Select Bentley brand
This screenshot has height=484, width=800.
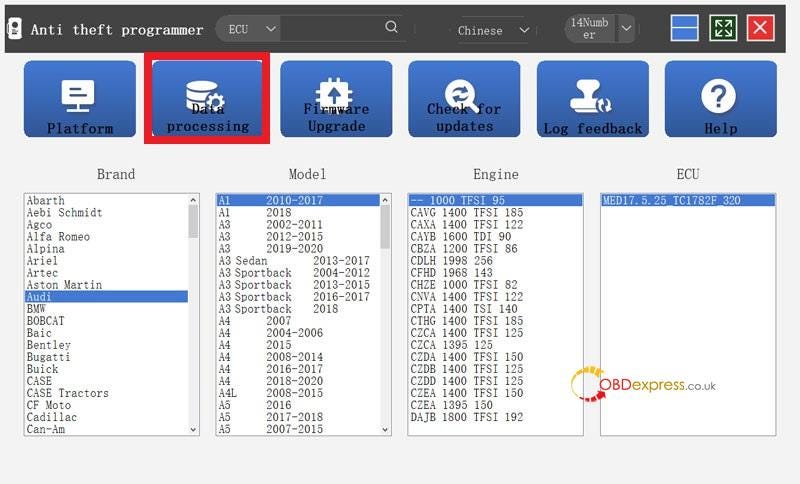(x=106, y=345)
